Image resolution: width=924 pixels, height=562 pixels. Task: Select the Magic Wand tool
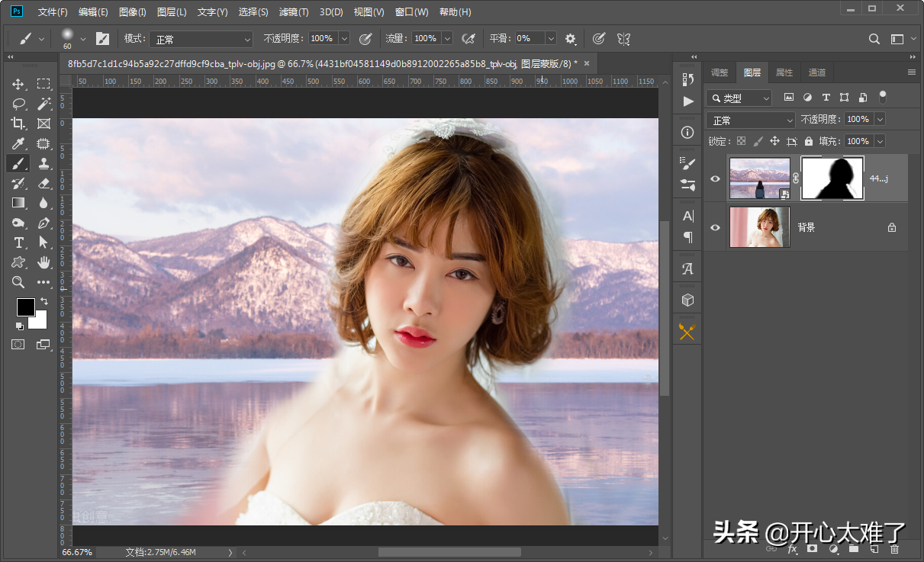click(43, 104)
